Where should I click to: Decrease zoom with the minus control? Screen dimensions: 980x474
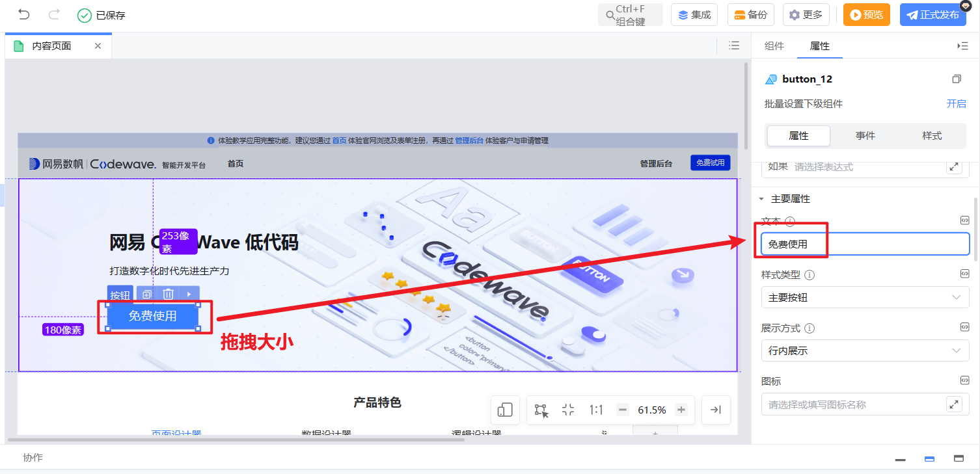(x=622, y=410)
